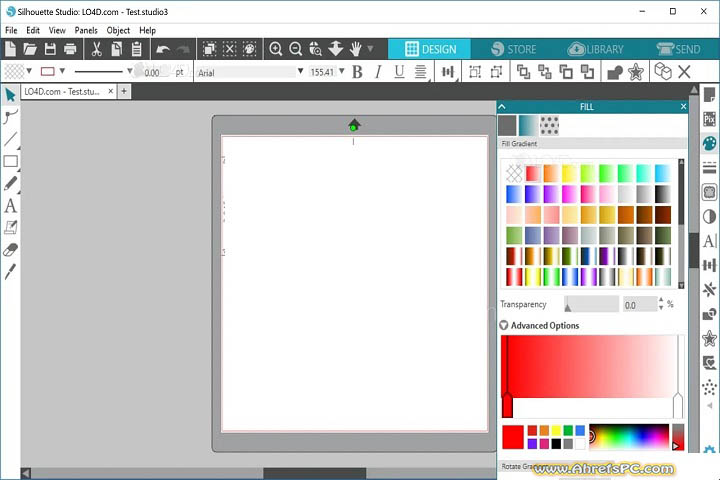
Task: Open the Panels menu
Action: (86, 30)
